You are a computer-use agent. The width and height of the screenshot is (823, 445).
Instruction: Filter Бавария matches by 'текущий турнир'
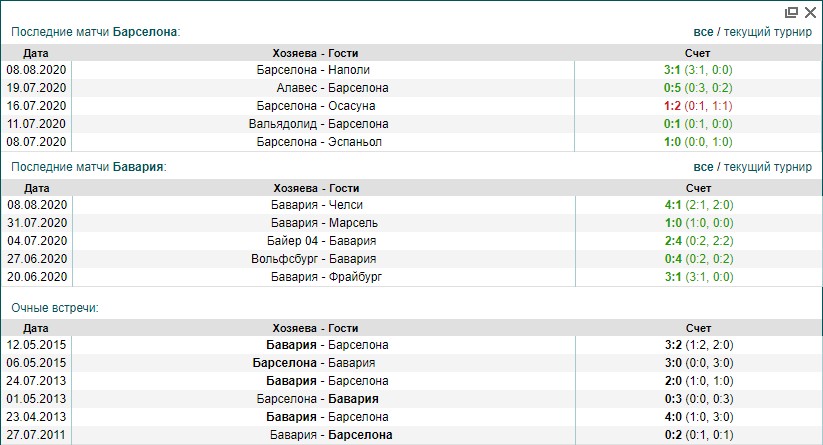click(768, 167)
